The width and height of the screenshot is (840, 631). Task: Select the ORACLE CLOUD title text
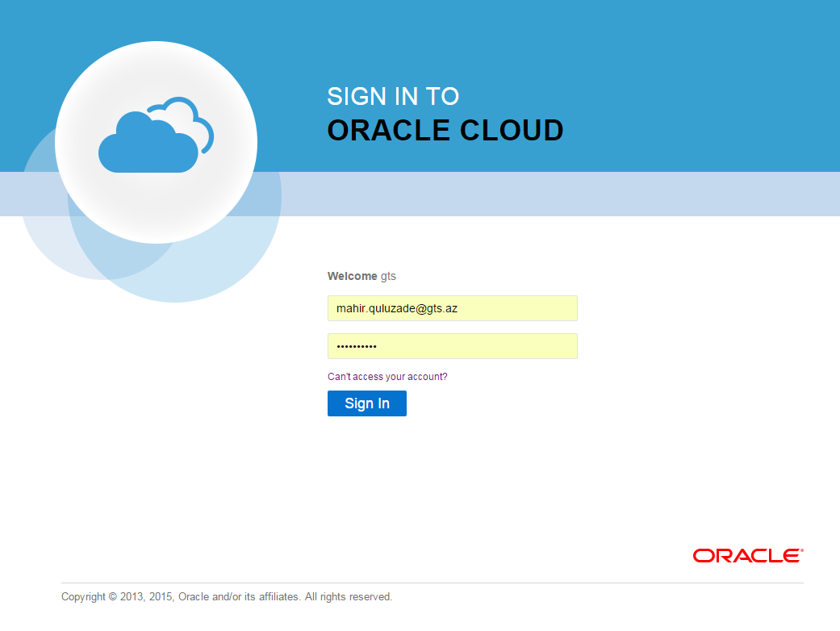coord(445,130)
